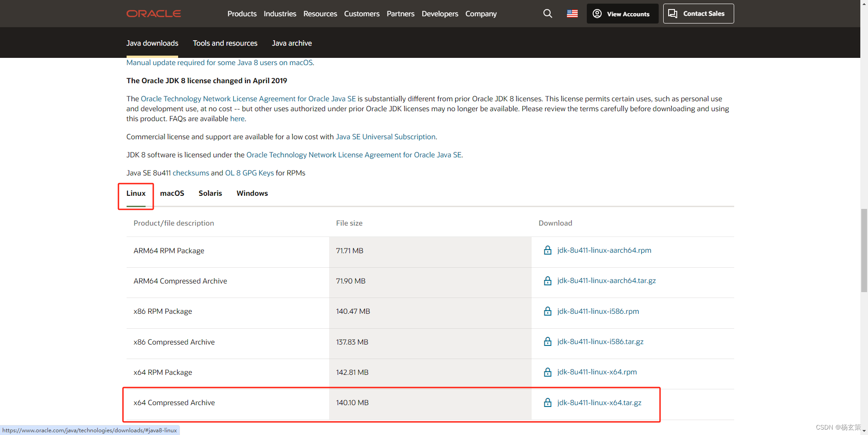Click the Contact Sales document icon
The height and width of the screenshot is (435, 868).
coord(672,14)
